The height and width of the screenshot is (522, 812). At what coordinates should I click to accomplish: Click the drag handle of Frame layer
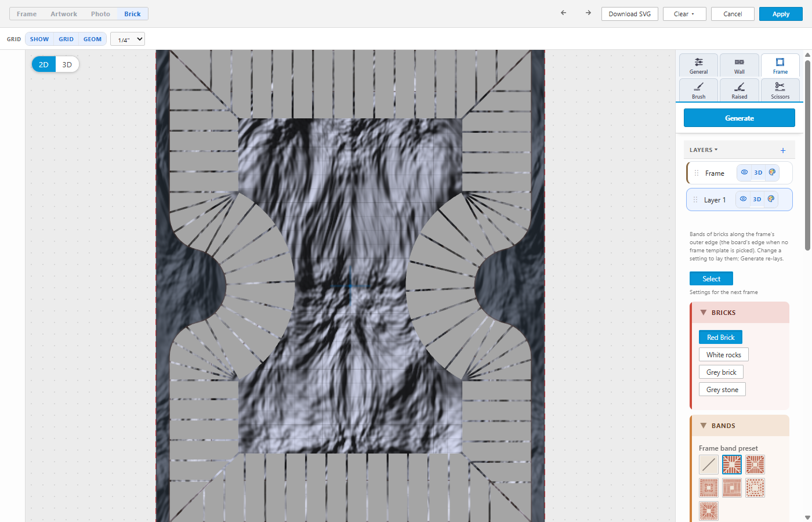pos(697,173)
